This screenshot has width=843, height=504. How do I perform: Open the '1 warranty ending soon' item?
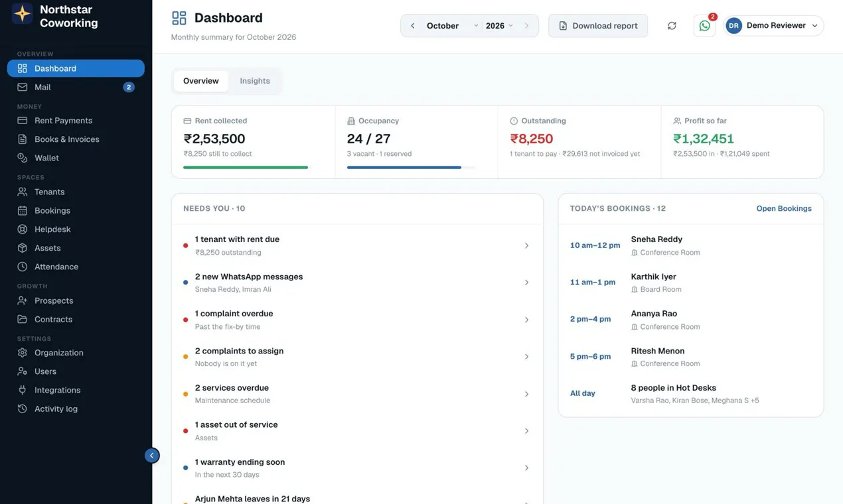[x=357, y=468]
